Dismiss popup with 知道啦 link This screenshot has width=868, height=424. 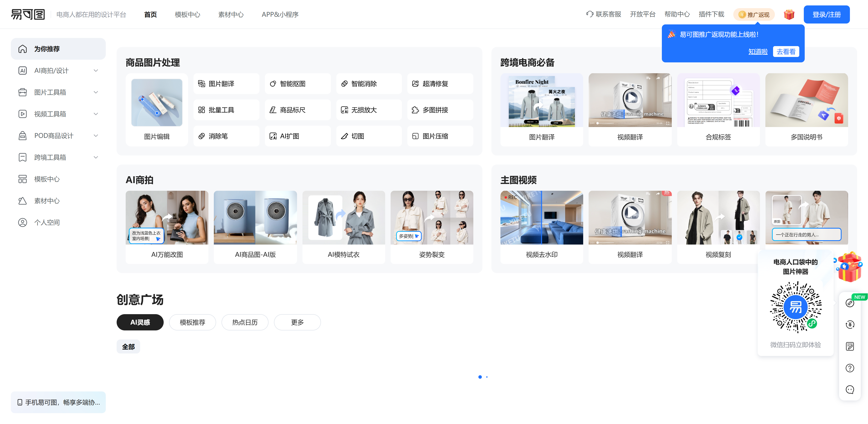click(x=758, y=52)
